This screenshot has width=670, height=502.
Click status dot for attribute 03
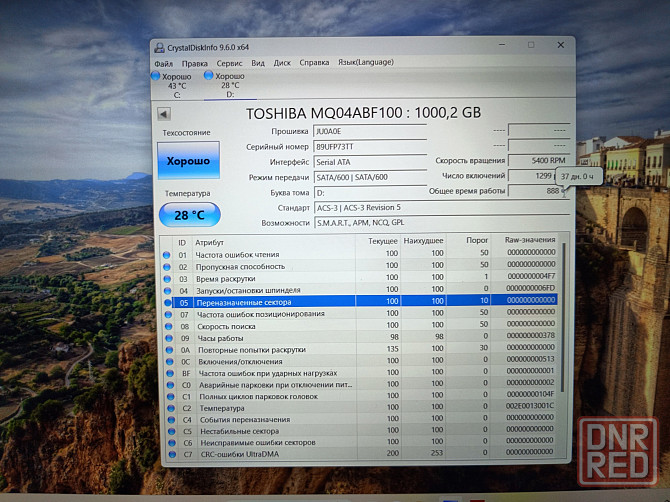point(167,279)
